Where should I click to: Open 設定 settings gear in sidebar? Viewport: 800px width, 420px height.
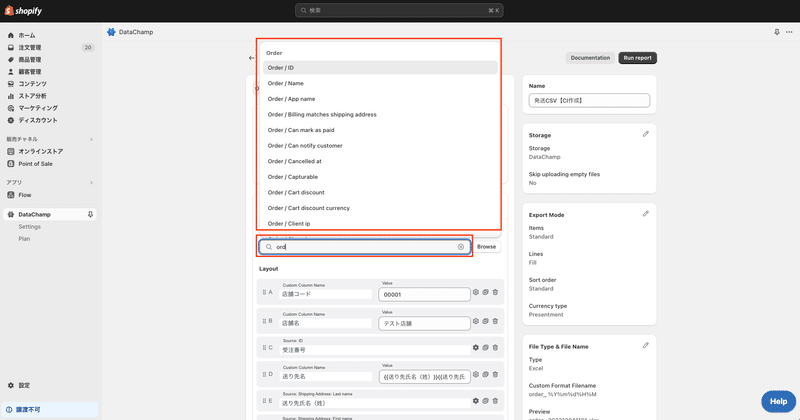click(x=11, y=385)
